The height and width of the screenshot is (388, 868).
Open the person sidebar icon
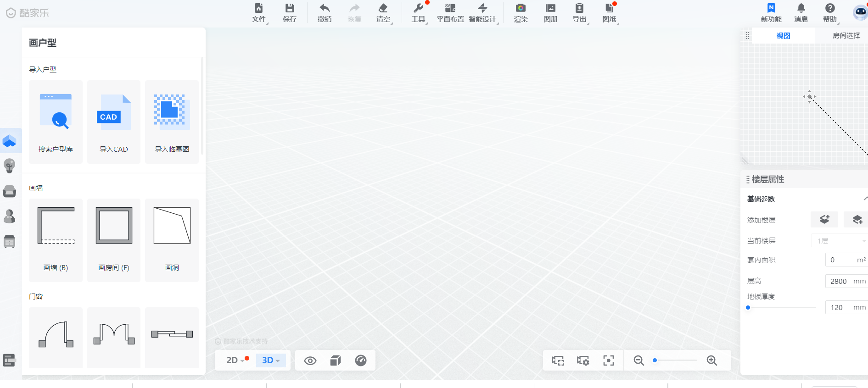coord(10,216)
